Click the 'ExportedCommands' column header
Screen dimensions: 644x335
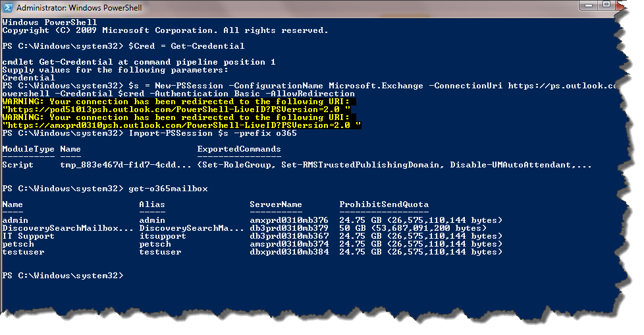tap(239, 149)
